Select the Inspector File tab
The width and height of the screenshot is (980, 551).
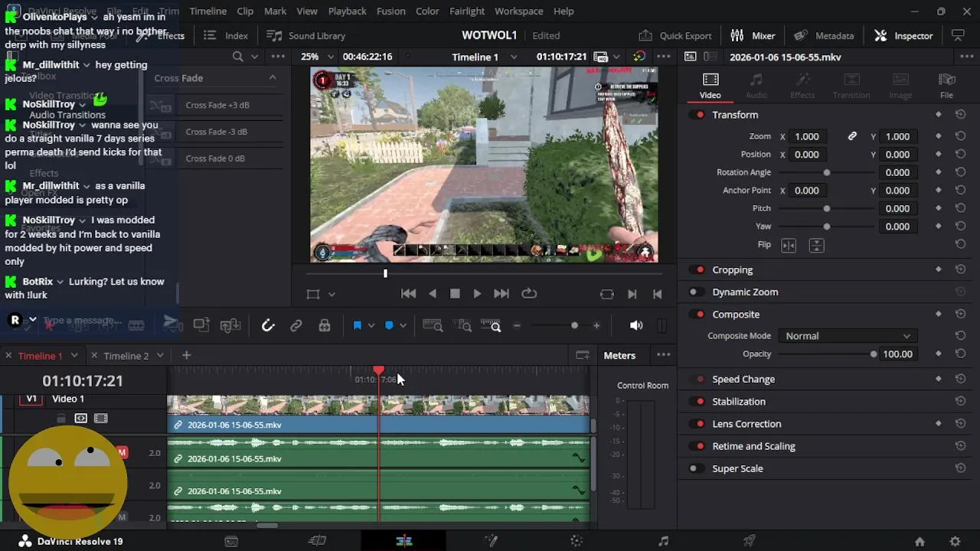click(947, 86)
